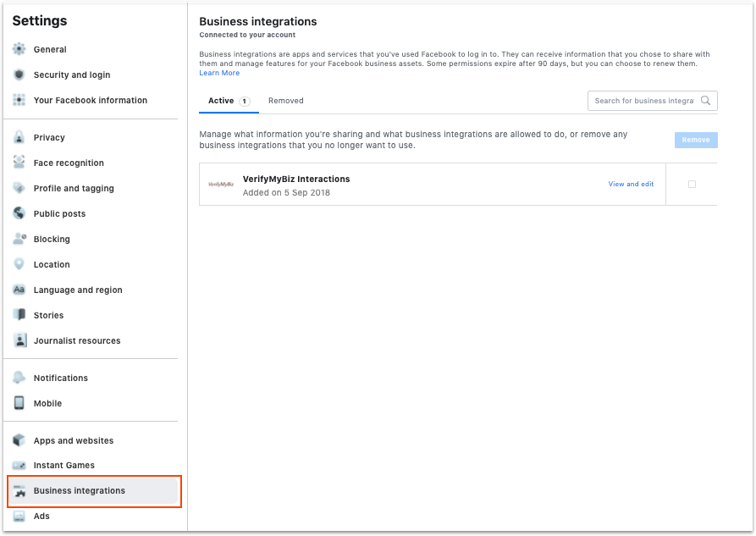Click the search magnifier icon
The height and width of the screenshot is (536, 756).
[704, 101]
